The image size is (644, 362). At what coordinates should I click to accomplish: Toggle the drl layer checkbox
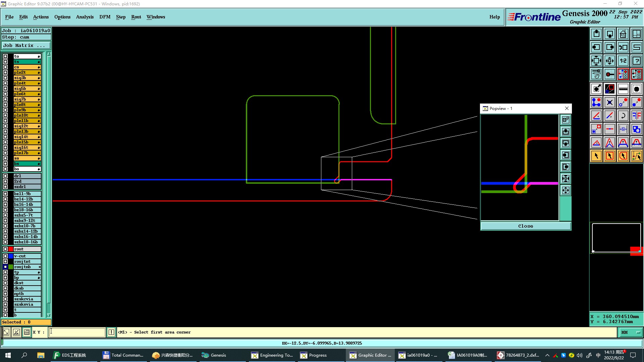5,176
